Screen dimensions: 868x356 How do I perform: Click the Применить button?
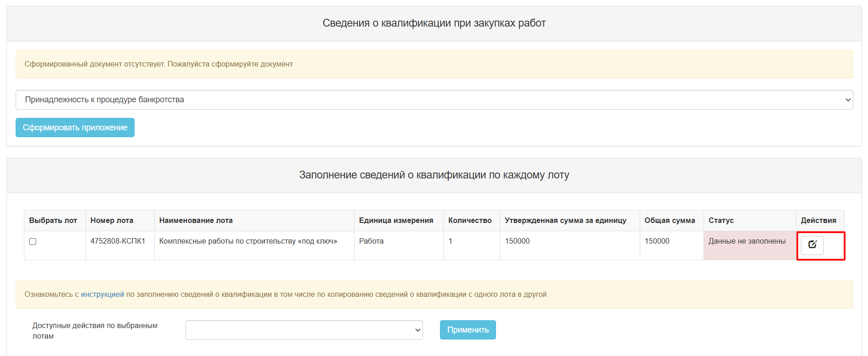pos(468,330)
